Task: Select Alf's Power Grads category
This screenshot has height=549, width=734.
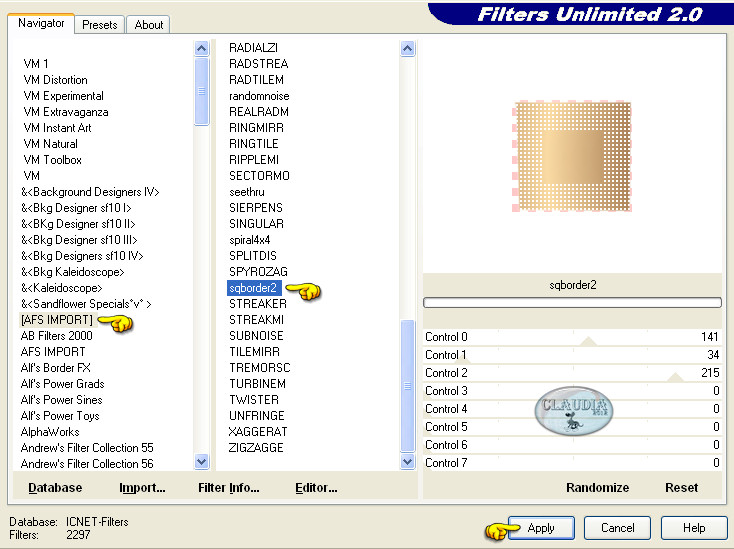Action: (x=62, y=384)
